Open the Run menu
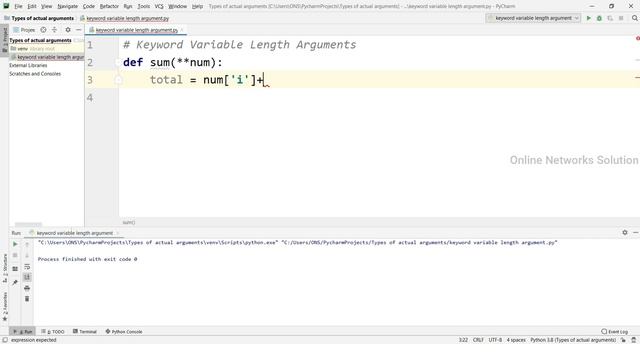Screen dimensions: 640x360 pos(128,7)
